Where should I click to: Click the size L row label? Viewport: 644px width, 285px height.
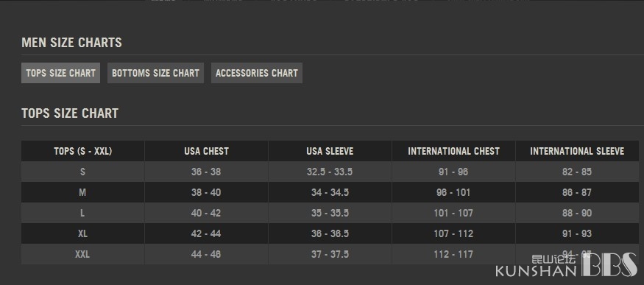pyautogui.click(x=82, y=213)
